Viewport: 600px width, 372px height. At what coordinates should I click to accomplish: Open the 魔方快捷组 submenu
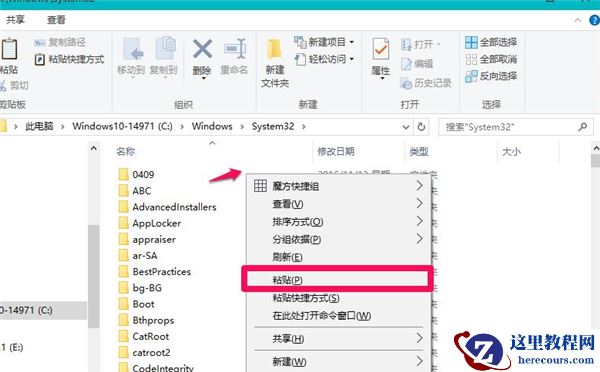point(338,186)
